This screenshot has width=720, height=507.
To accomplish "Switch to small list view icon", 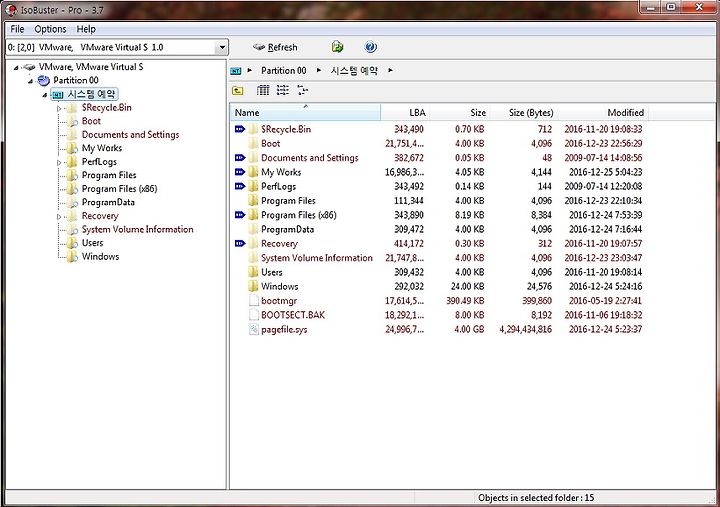I will pyautogui.click(x=283, y=90).
